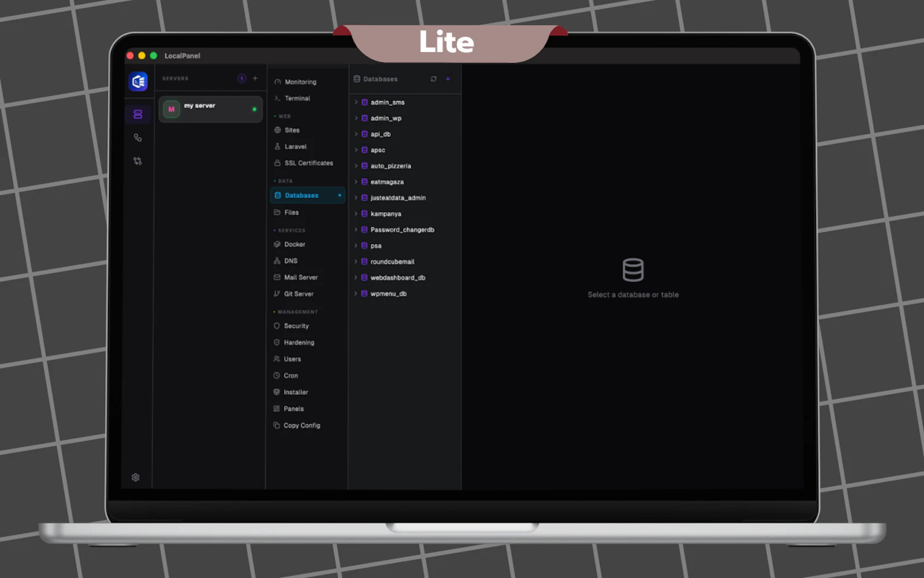
Task: Expand the admin_sms database chevron
Action: click(x=356, y=102)
